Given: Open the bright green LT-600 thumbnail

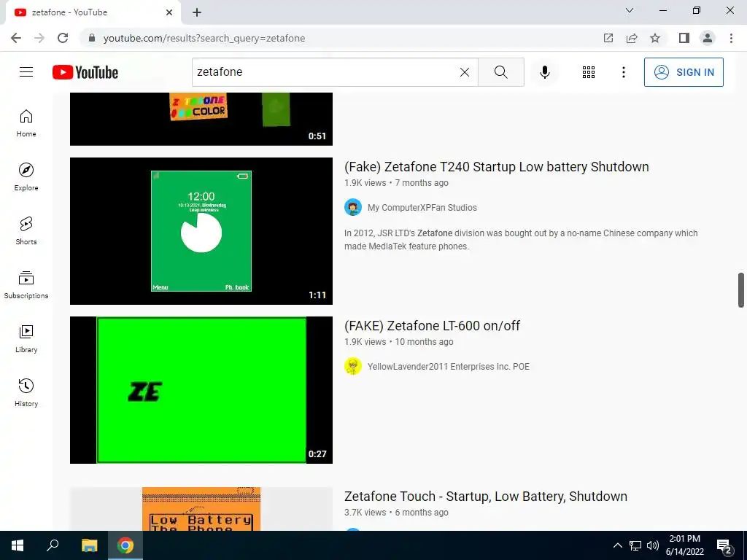Looking at the screenshot, I should [x=201, y=390].
